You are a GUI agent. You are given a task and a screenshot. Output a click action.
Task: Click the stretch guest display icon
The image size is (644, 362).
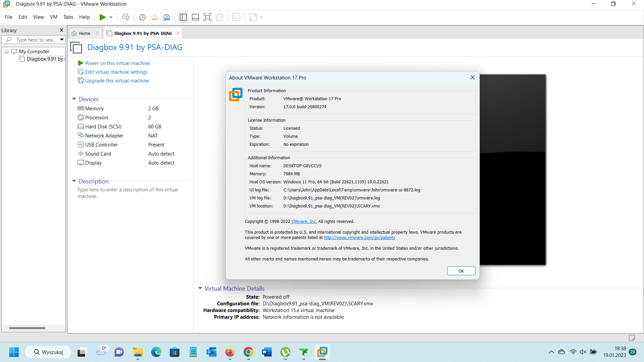(x=253, y=17)
